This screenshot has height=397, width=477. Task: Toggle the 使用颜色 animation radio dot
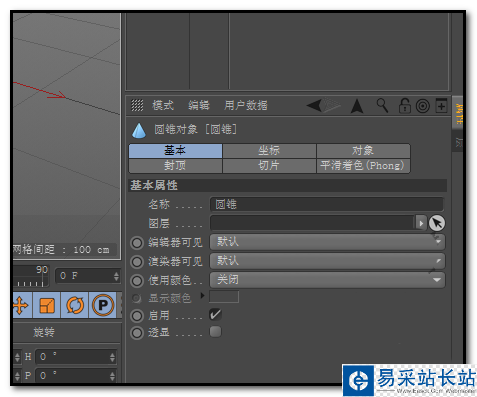point(137,281)
